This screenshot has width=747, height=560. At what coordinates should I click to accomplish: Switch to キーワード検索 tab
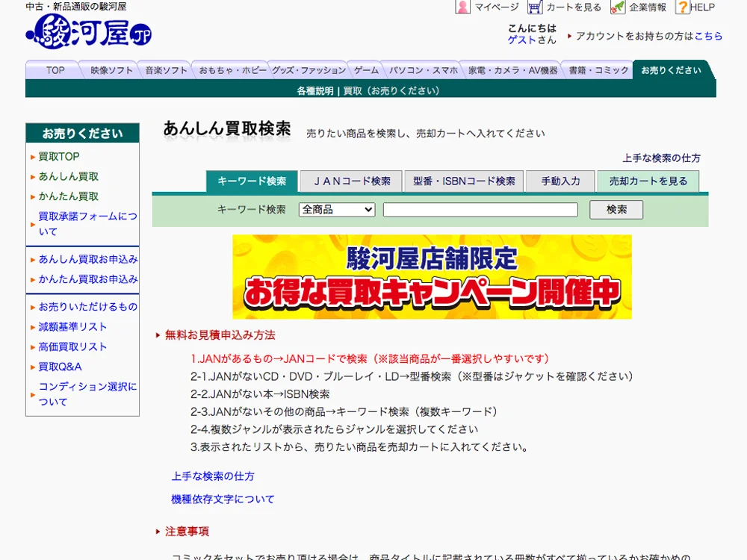252,181
